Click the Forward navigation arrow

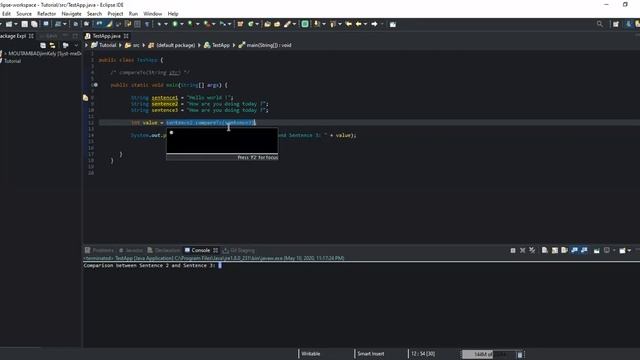[374, 24]
